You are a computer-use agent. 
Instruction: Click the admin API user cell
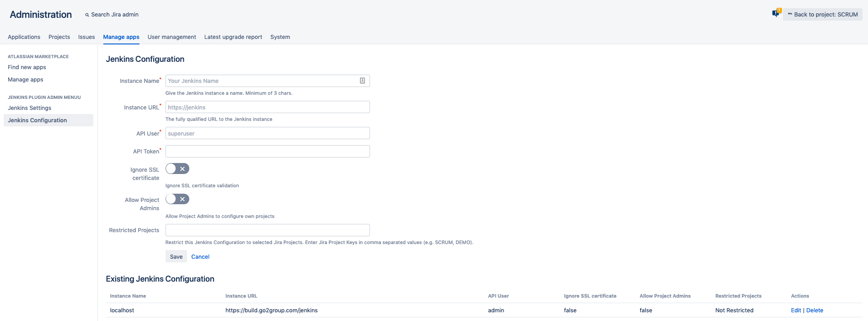click(x=496, y=310)
